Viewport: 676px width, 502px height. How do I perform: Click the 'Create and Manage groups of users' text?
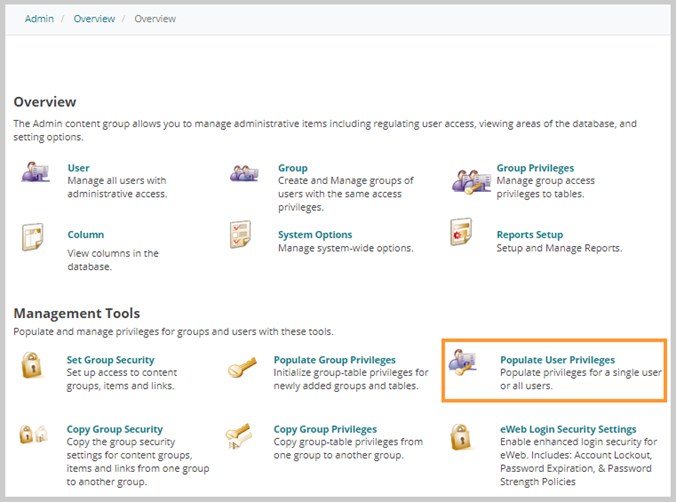click(x=345, y=194)
